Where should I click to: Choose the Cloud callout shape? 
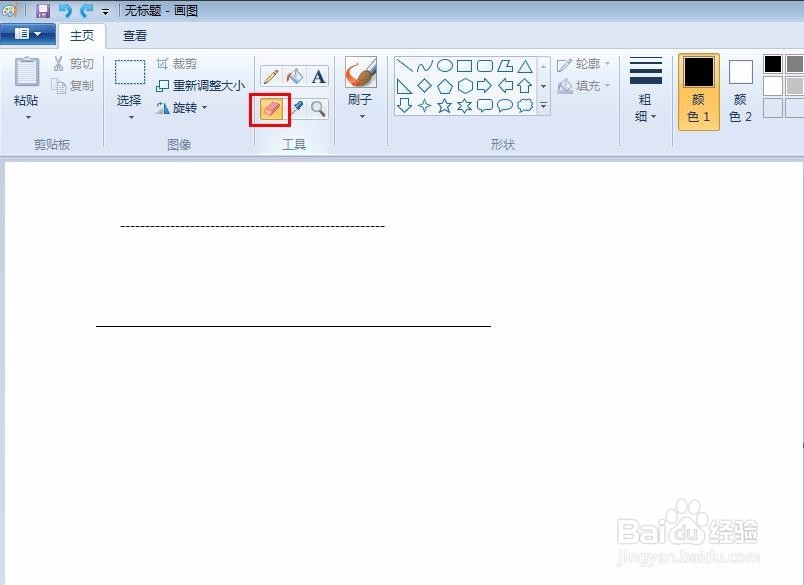click(525, 106)
